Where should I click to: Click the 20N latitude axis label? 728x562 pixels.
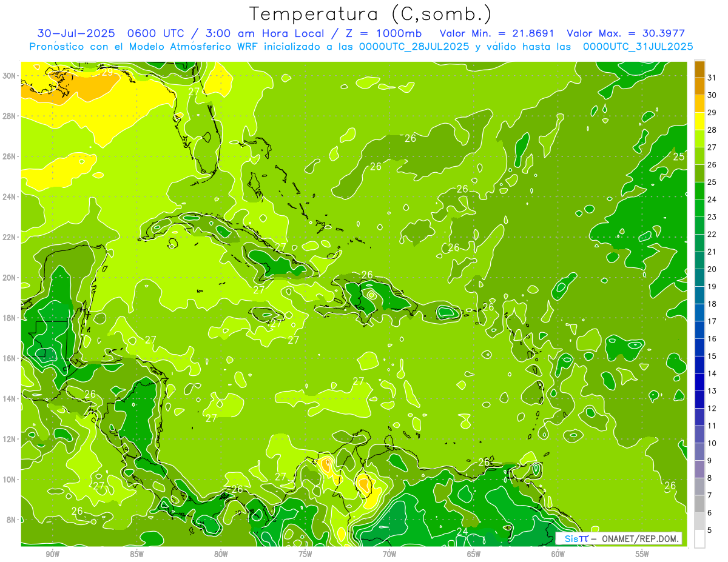pos(10,278)
